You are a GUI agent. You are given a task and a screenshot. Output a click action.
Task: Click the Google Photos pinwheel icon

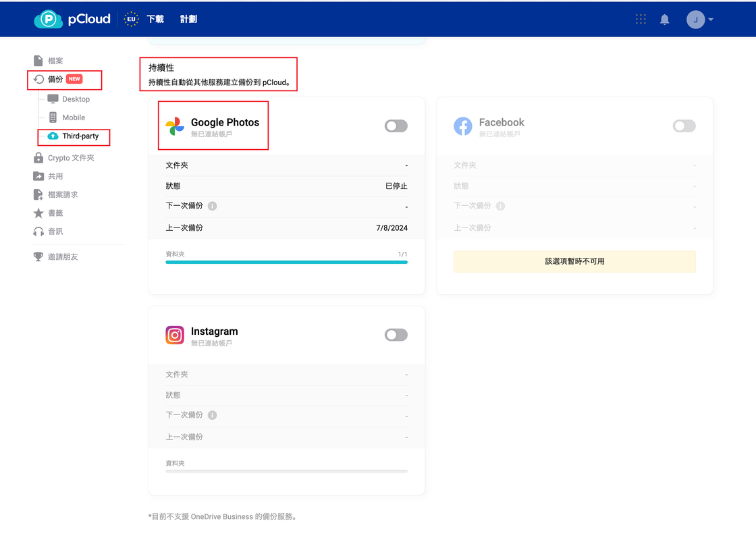tap(175, 126)
